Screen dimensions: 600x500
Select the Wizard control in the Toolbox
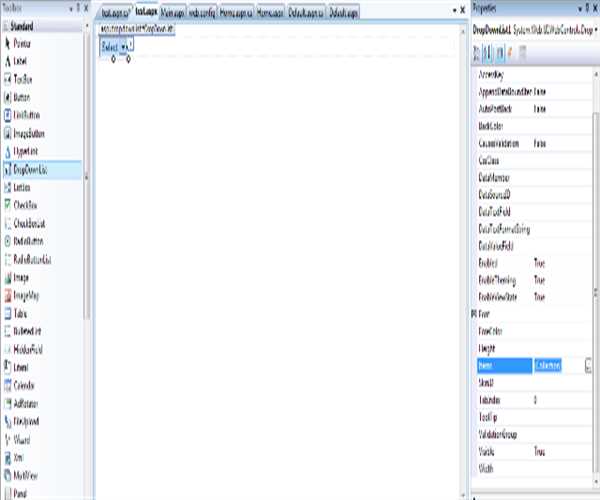coord(24,438)
